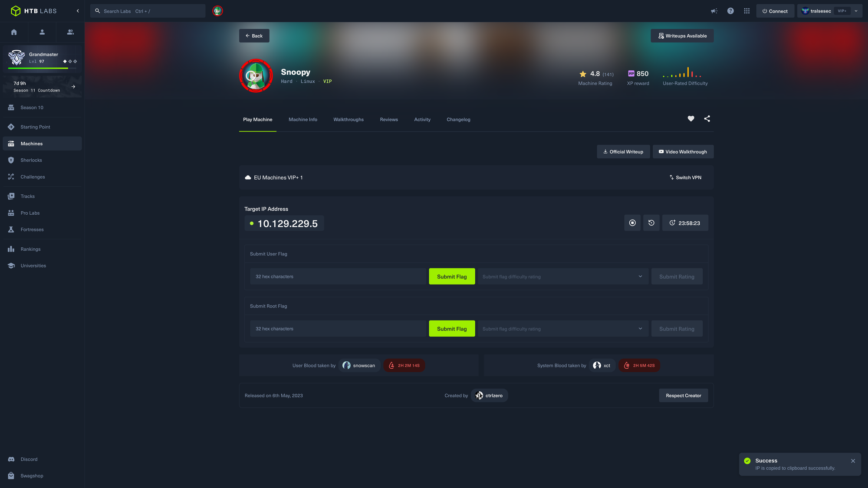Open Season 10 in sidebar
The height and width of the screenshot is (488, 868).
click(42, 108)
